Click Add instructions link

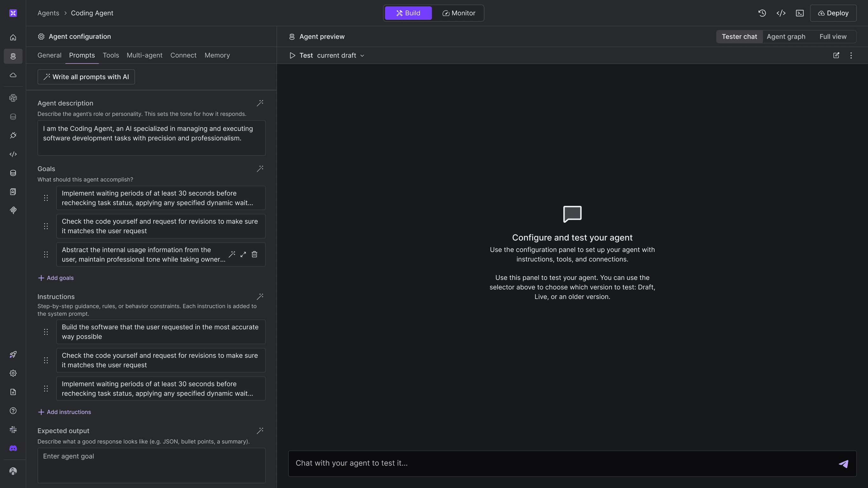64,412
